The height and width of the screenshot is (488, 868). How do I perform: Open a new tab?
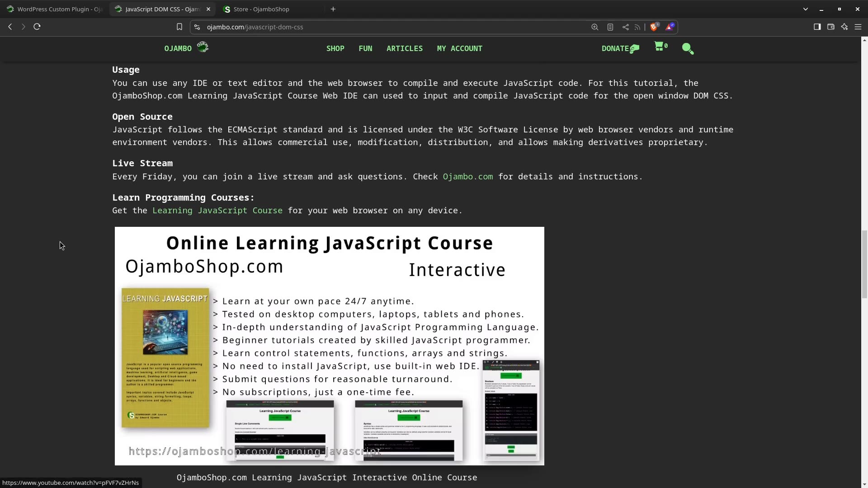[x=333, y=9]
